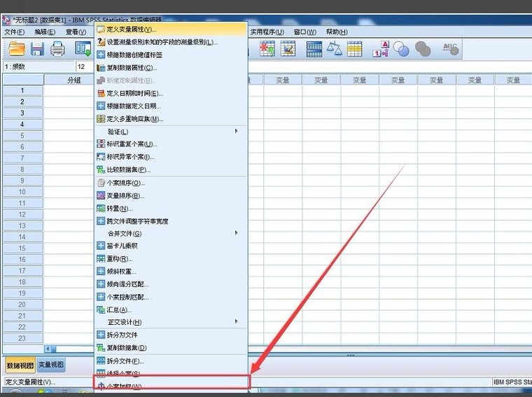The width and height of the screenshot is (532, 397).
Task: Click the Save floppy disk toolbar icon
Action: click(x=37, y=49)
